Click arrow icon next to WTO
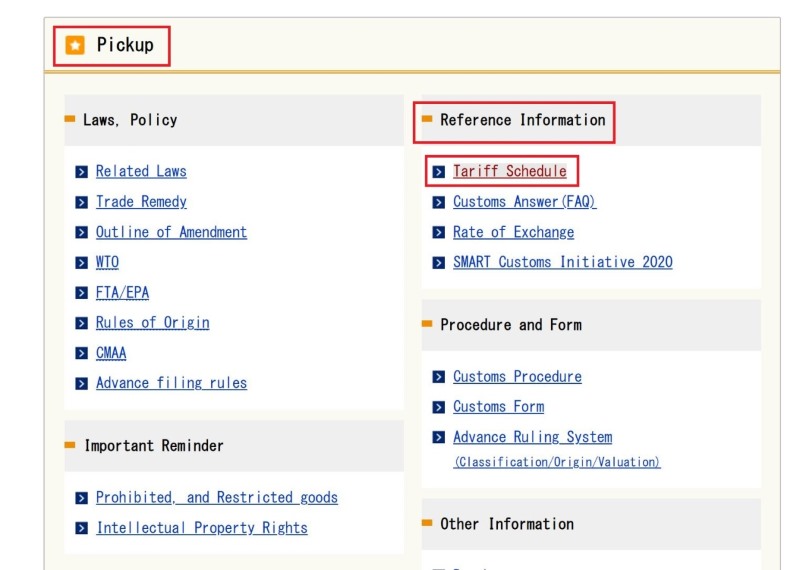Screen dimensions: 800x570 coord(82,263)
